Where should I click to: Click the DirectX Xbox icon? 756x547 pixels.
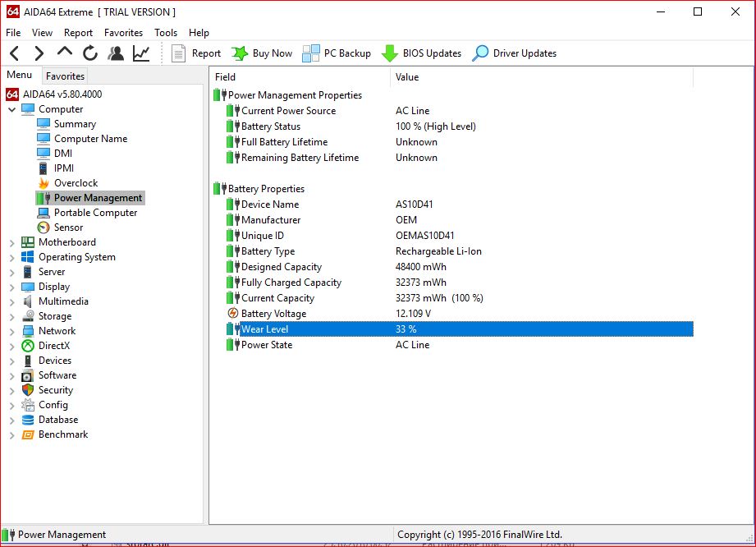(x=28, y=346)
